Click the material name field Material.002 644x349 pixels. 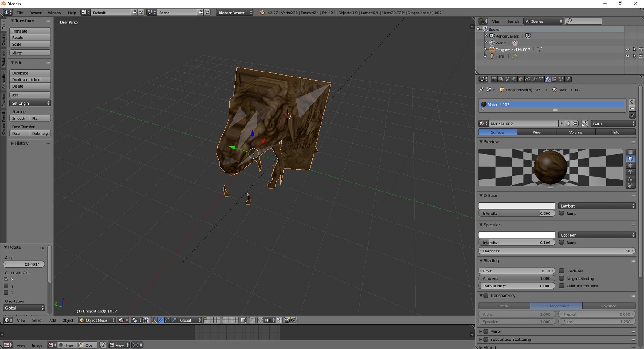(x=523, y=123)
